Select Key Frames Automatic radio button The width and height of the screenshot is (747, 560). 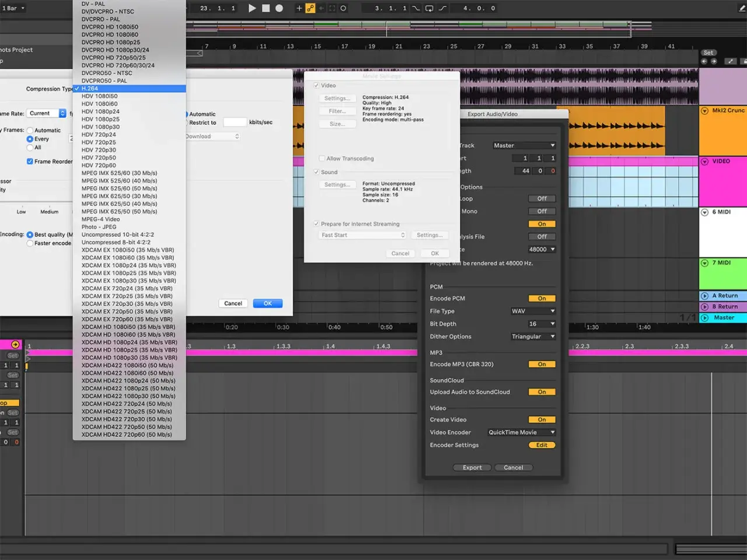[x=30, y=131]
